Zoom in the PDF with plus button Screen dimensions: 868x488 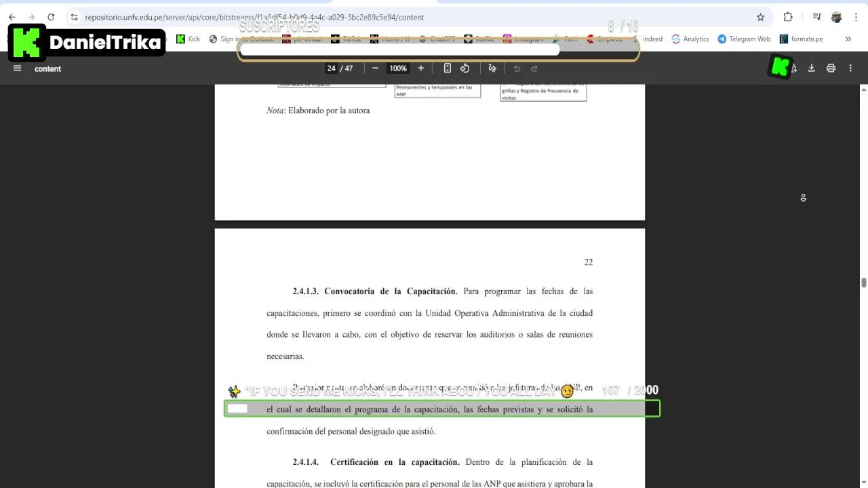pyautogui.click(x=420, y=68)
